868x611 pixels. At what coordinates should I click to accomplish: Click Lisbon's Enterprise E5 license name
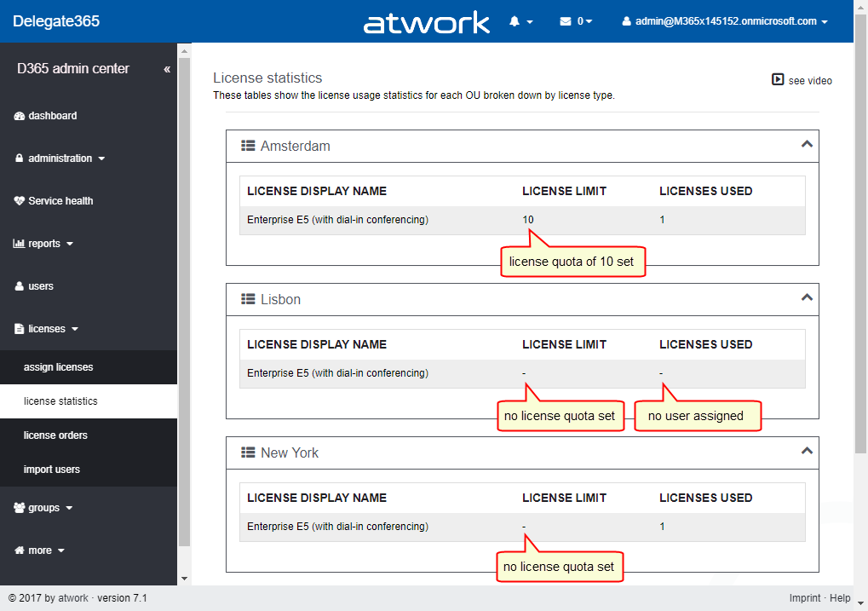pyautogui.click(x=337, y=373)
